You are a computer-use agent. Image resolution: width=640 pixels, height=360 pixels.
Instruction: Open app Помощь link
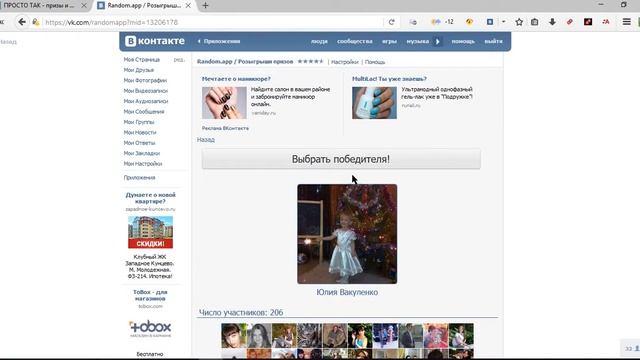tap(375, 62)
